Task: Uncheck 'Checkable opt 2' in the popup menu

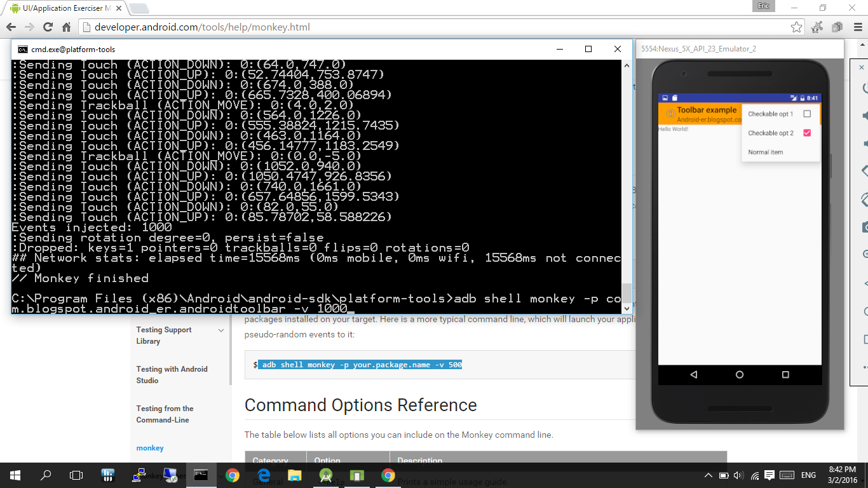Action: (x=808, y=133)
